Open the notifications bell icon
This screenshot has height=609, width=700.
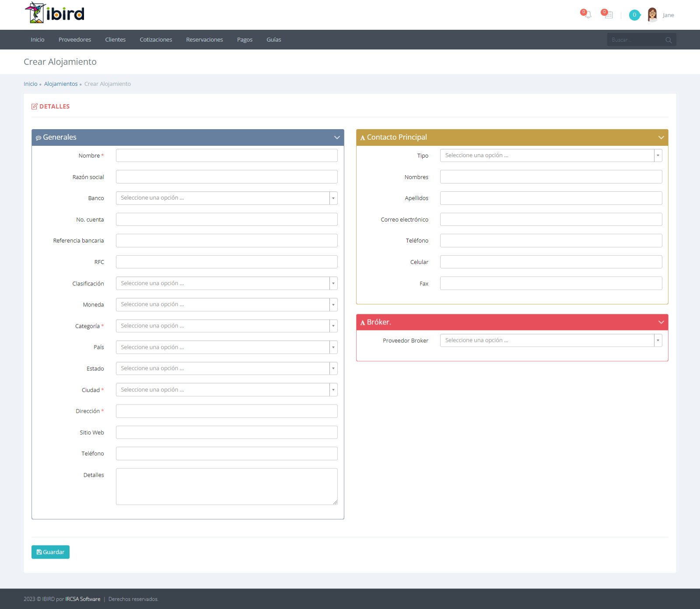588,14
